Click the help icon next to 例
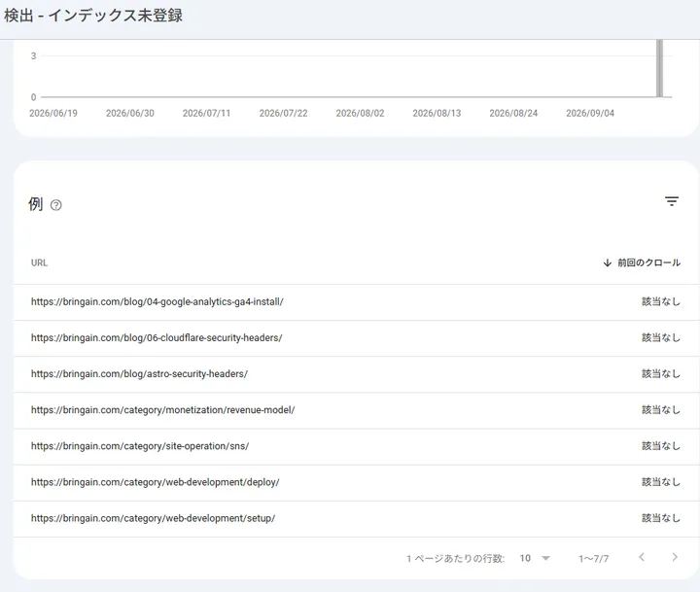 (55, 205)
